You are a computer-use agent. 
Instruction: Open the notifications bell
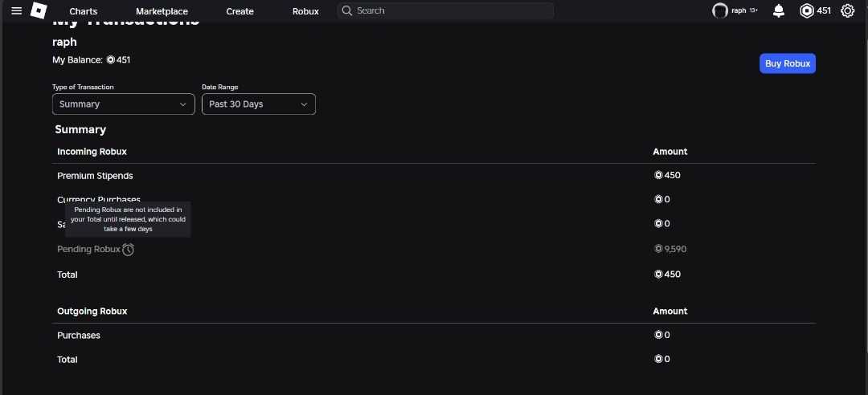pos(778,10)
